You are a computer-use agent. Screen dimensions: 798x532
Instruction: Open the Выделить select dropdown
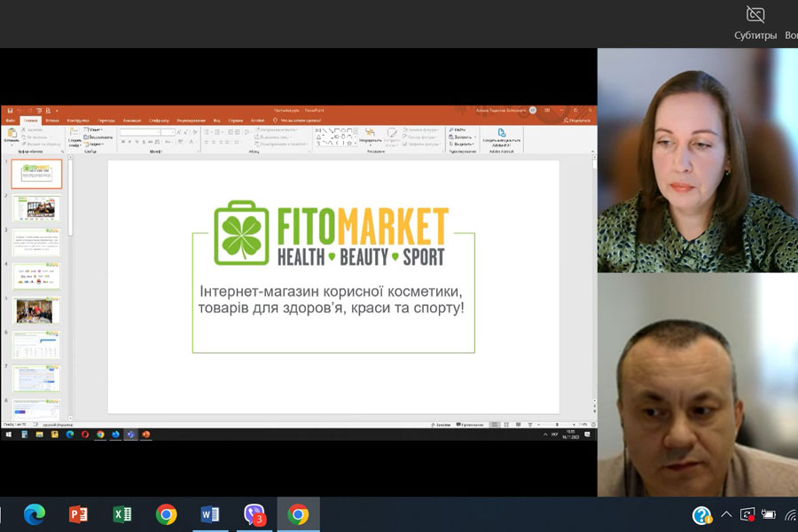click(x=462, y=144)
